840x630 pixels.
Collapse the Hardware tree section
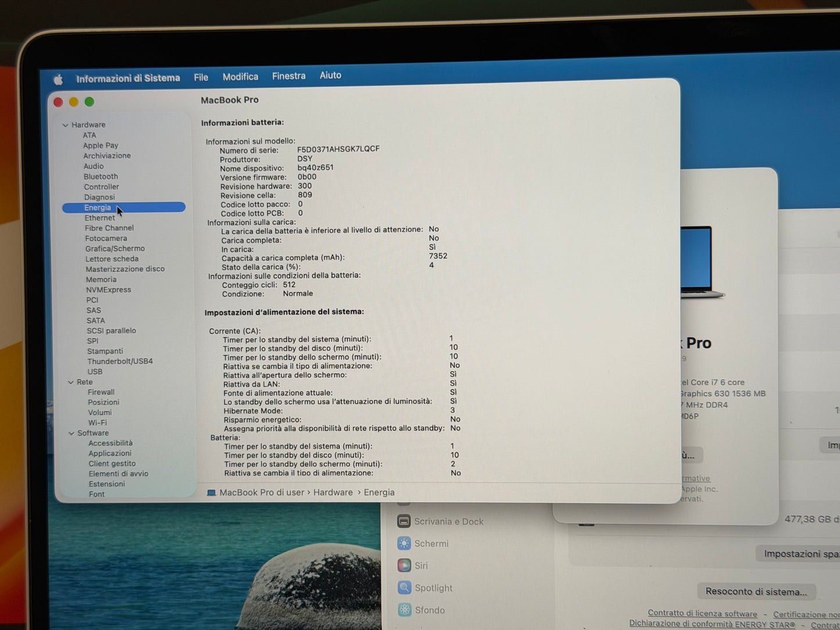pyautogui.click(x=65, y=125)
